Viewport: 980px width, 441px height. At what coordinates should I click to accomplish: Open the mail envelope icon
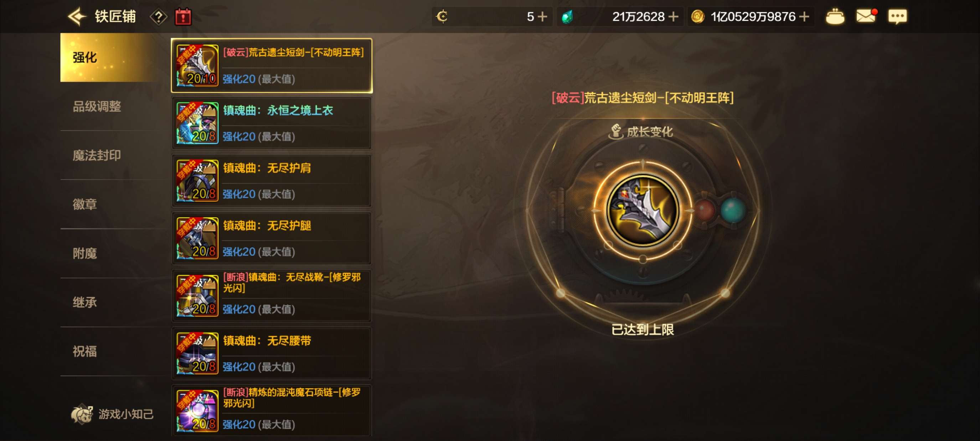pyautogui.click(x=866, y=16)
